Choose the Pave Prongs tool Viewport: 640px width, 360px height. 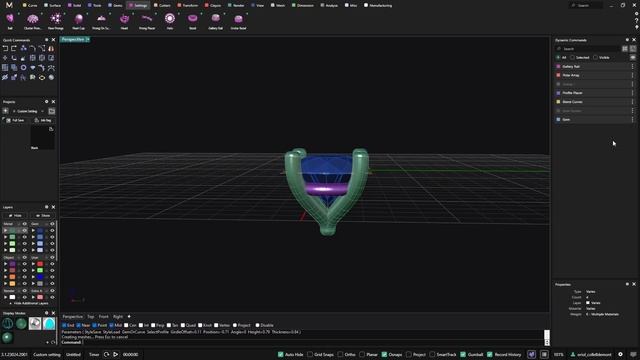[x=56, y=21]
